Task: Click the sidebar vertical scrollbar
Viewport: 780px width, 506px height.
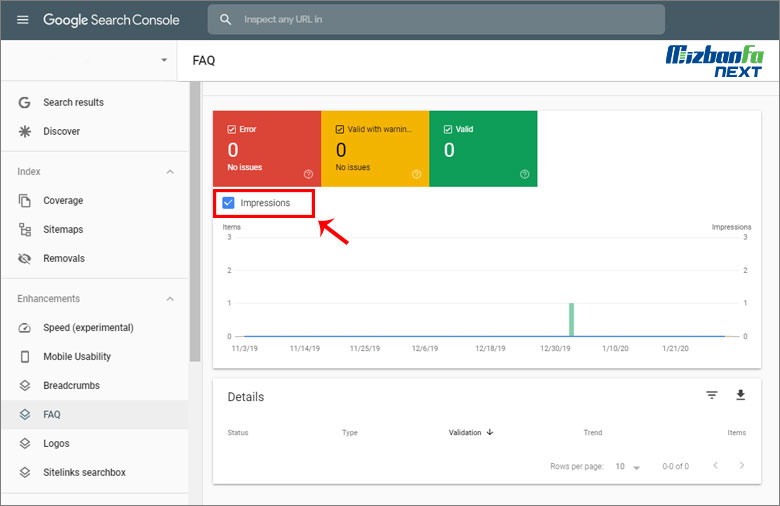Action: point(195,221)
